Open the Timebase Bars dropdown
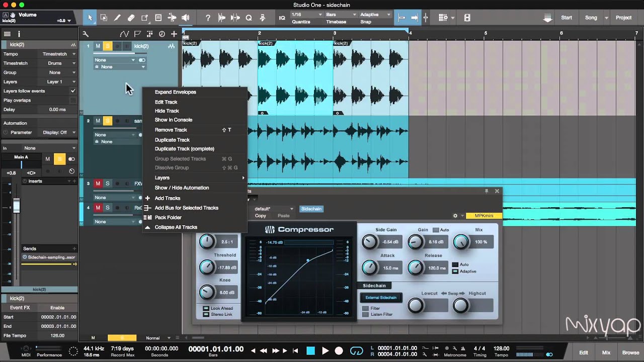This screenshot has width=644, height=362. [341, 15]
